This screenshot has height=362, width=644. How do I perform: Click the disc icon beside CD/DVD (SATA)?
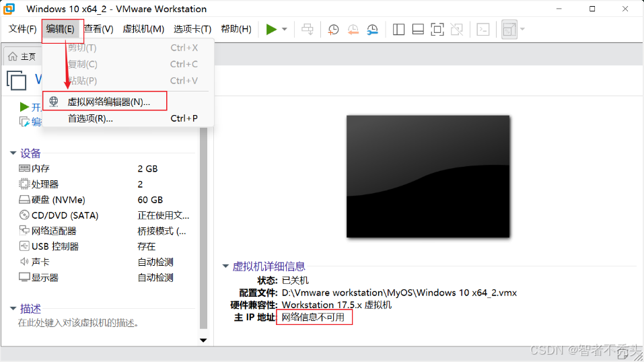pyautogui.click(x=24, y=215)
